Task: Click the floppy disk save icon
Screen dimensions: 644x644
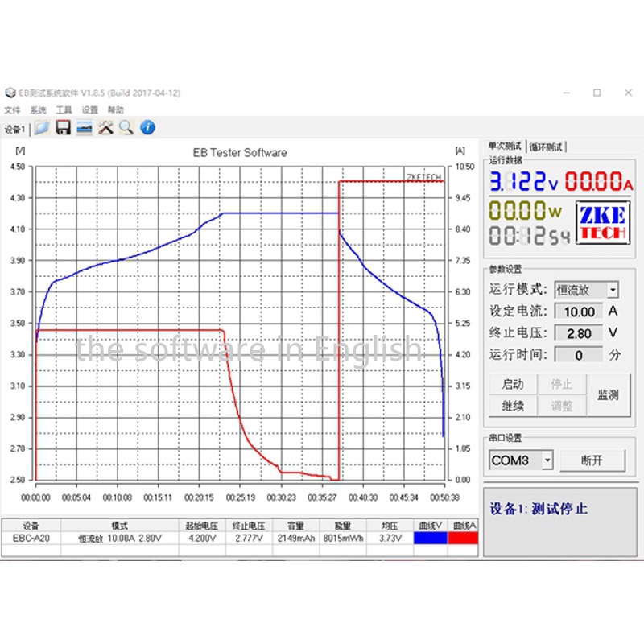Action: tap(63, 127)
